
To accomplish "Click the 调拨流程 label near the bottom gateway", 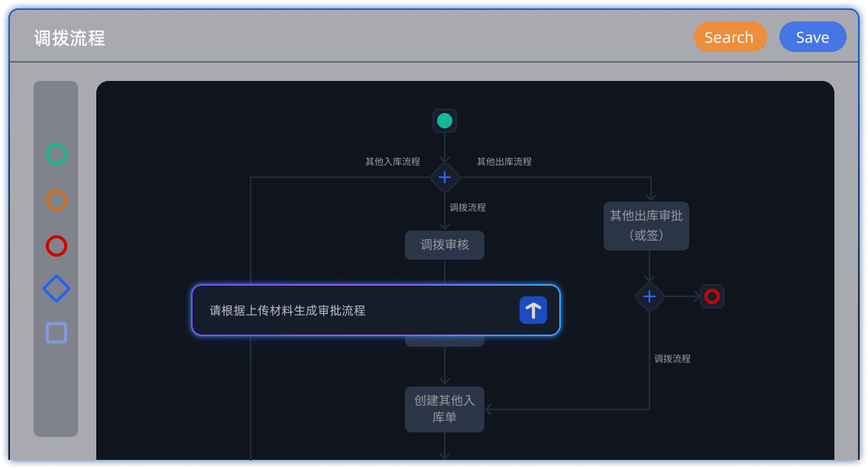I will point(672,358).
